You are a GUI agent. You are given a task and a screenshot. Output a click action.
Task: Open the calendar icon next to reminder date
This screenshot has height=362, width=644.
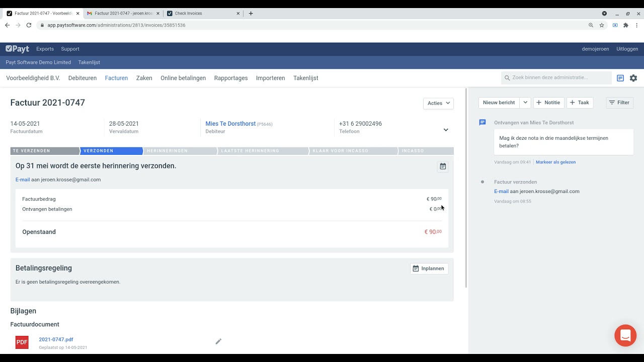click(x=443, y=166)
